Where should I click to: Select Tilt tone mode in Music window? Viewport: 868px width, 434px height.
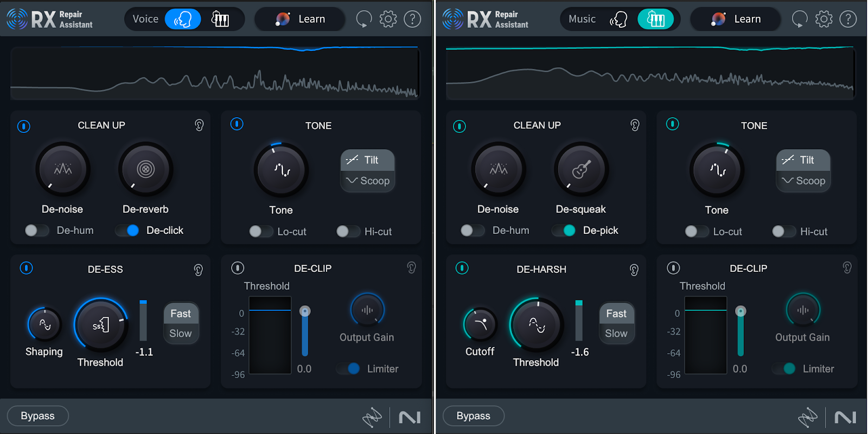tap(803, 160)
